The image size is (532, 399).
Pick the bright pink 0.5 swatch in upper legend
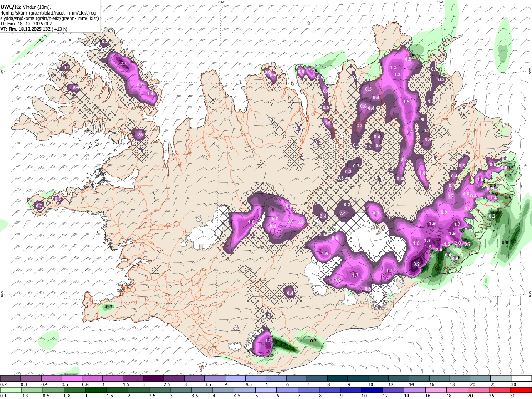click(71, 379)
